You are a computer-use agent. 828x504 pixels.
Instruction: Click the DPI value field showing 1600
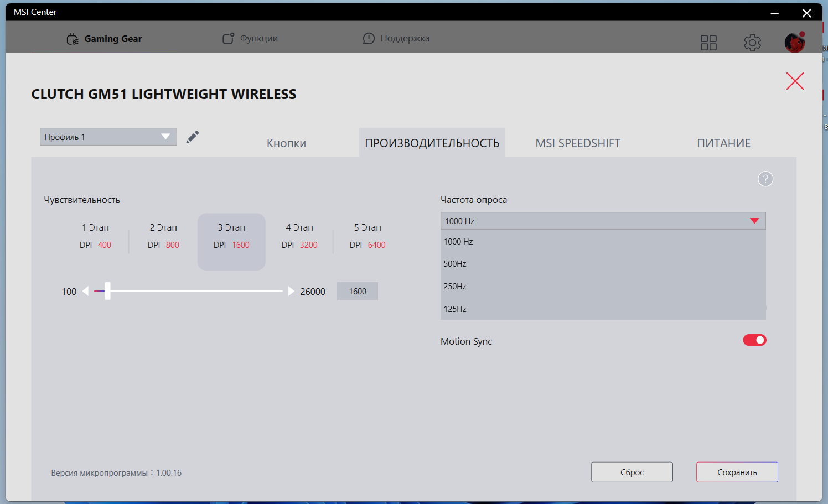pyautogui.click(x=358, y=291)
